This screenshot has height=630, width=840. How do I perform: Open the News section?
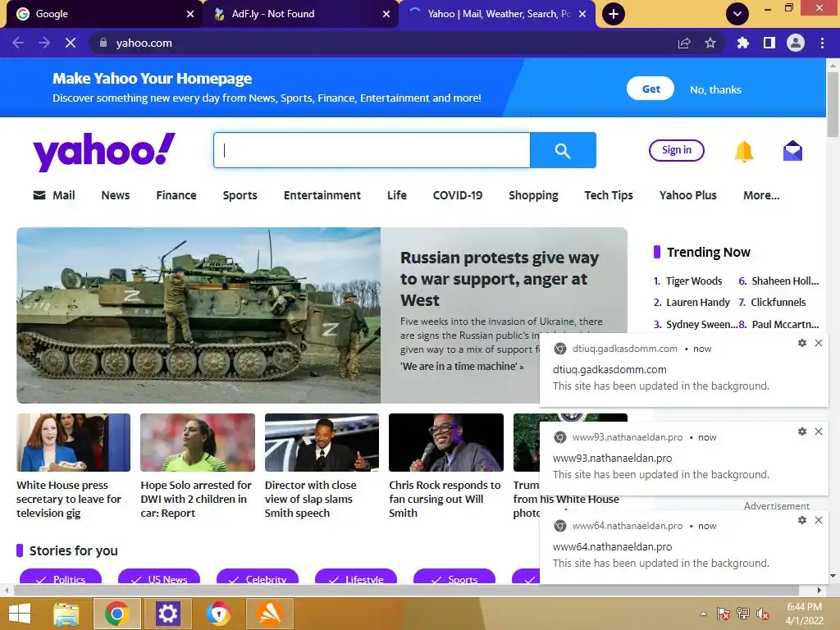click(115, 195)
